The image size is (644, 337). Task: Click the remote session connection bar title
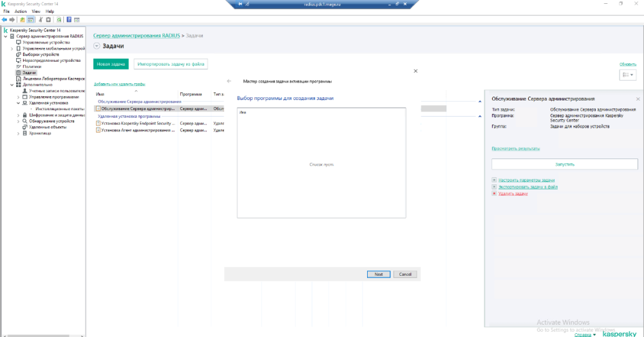click(x=322, y=4)
